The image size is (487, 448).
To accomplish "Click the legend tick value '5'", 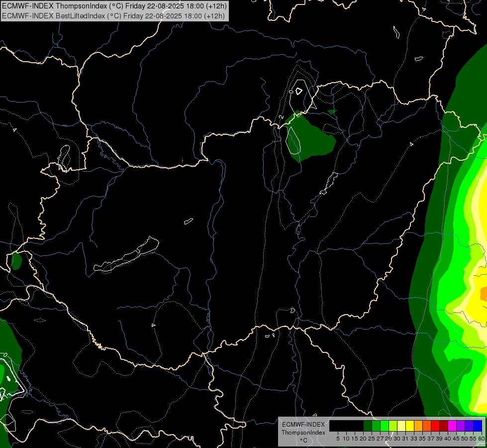I will [x=338, y=439].
